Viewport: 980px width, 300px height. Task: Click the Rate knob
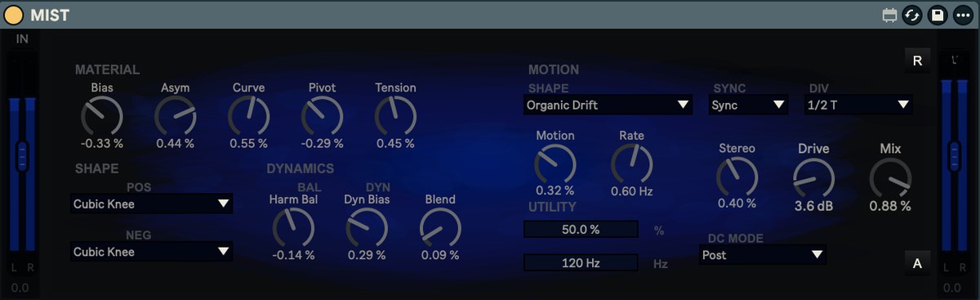click(x=632, y=164)
